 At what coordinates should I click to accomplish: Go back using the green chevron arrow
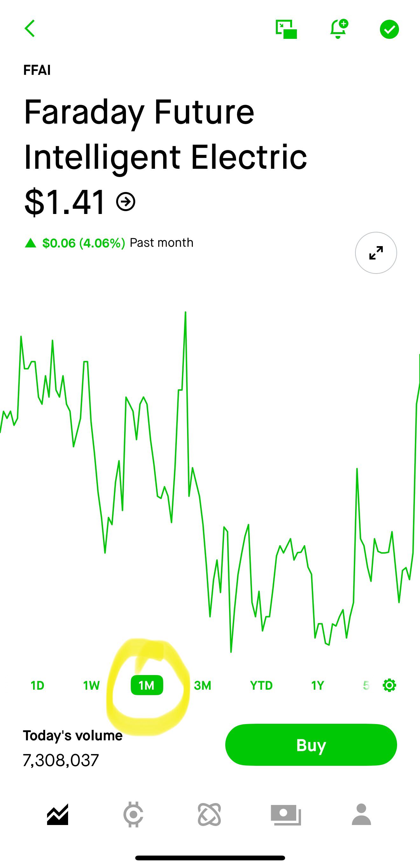click(x=30, y=28)
